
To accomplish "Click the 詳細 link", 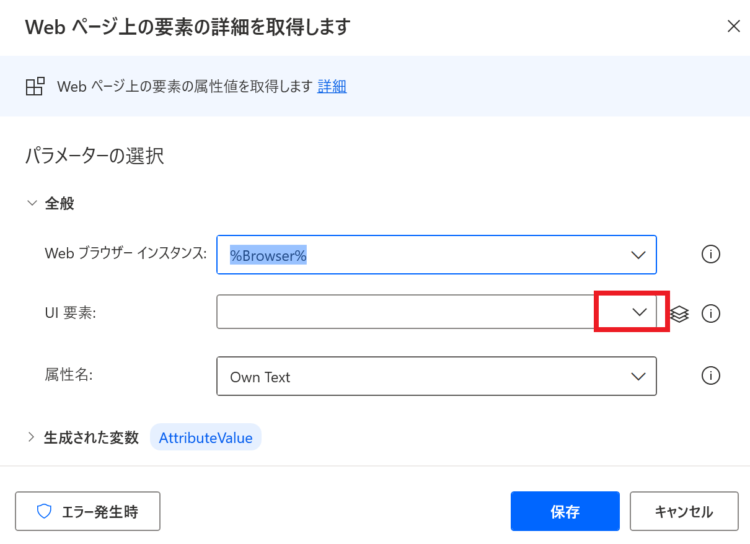I will point(332,87).
